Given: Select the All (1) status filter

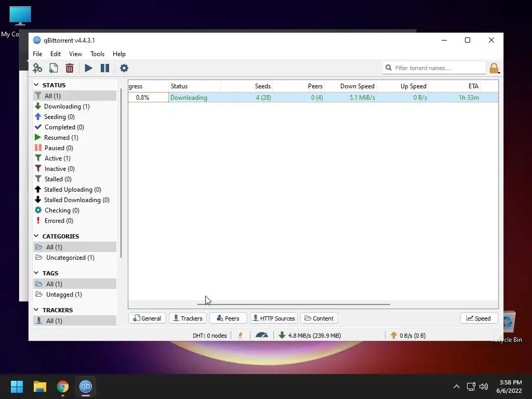Looking at the screenshot, I should click(75, 96).
